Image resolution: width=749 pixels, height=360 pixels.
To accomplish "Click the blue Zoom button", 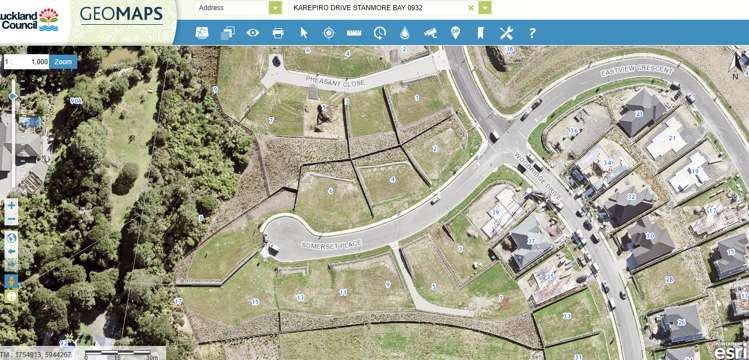I will pos(63,62).
